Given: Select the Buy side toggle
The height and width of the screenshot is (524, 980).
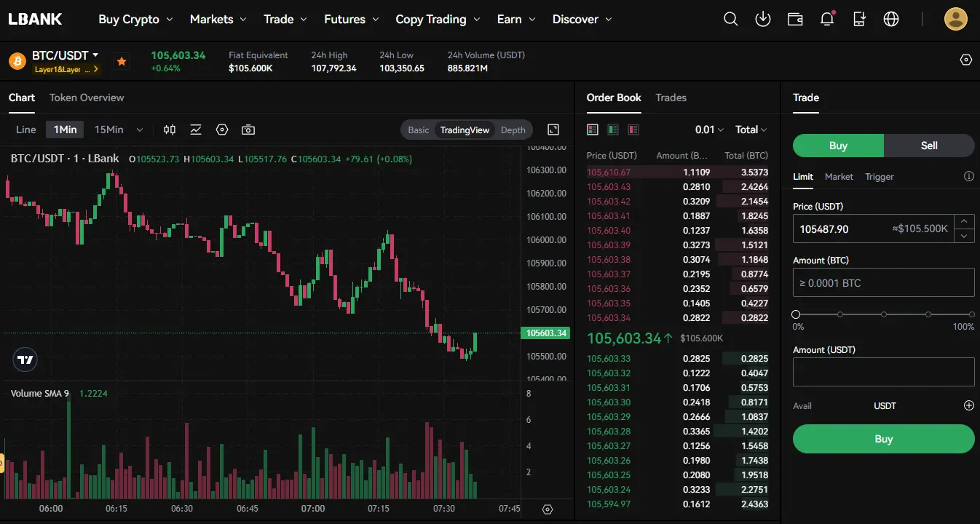Looking at the screenshot, I should [x=838, y=146].
